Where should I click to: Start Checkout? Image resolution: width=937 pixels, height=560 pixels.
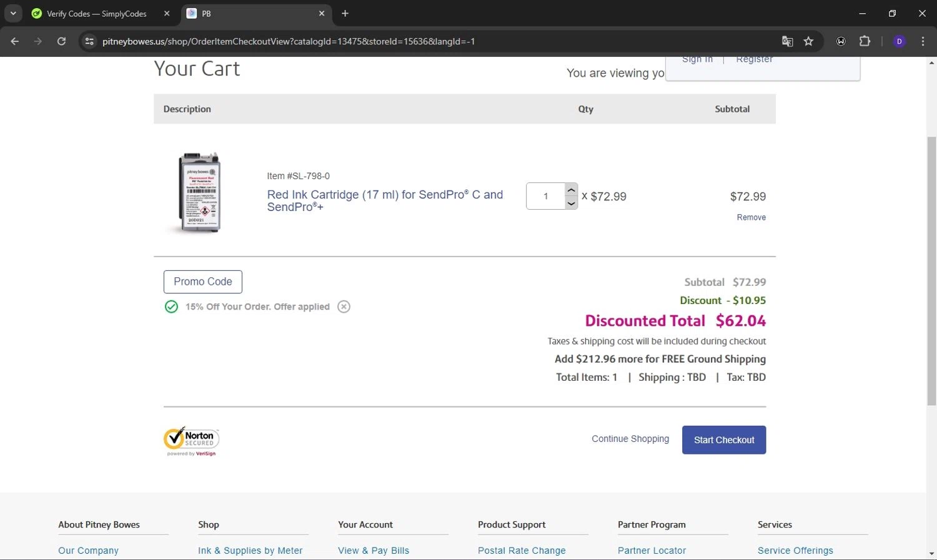point(724,440)
